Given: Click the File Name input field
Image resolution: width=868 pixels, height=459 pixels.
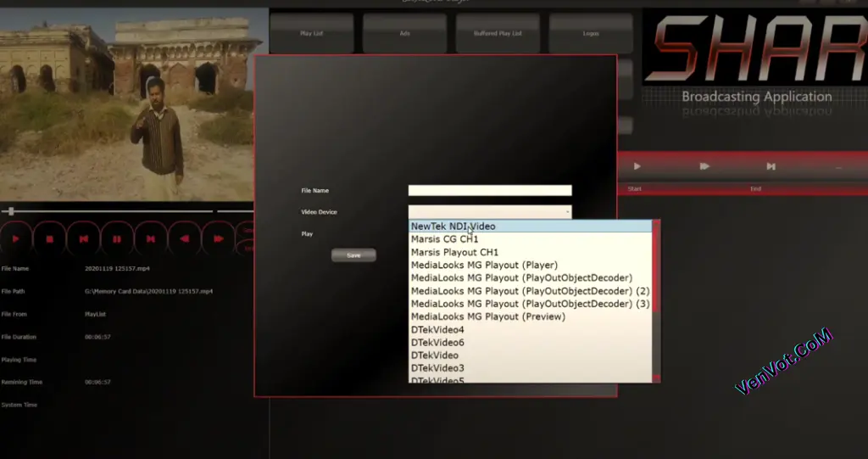Looking at the screenshot, I should 490,190.
